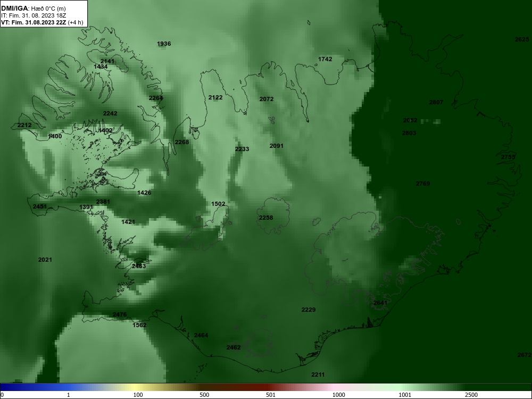
Task: Click the map value 1400
Action: point(55,136)
